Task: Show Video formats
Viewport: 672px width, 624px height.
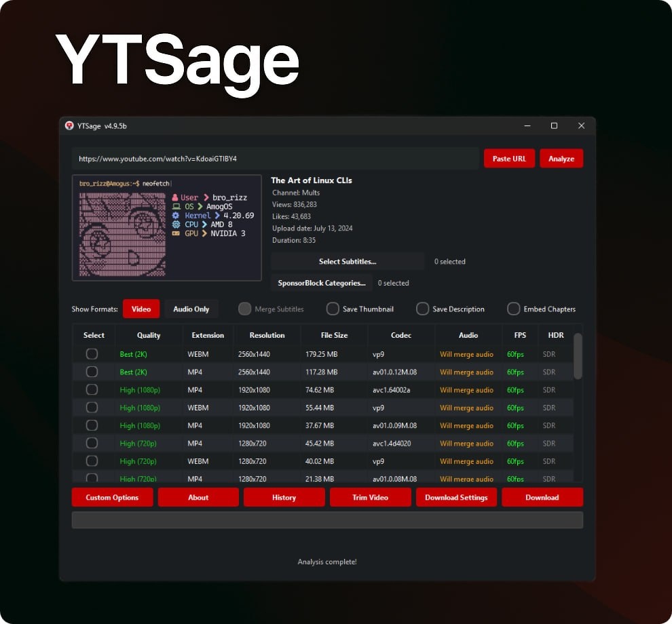Action: pyautogui.click(x=141, y=309)
